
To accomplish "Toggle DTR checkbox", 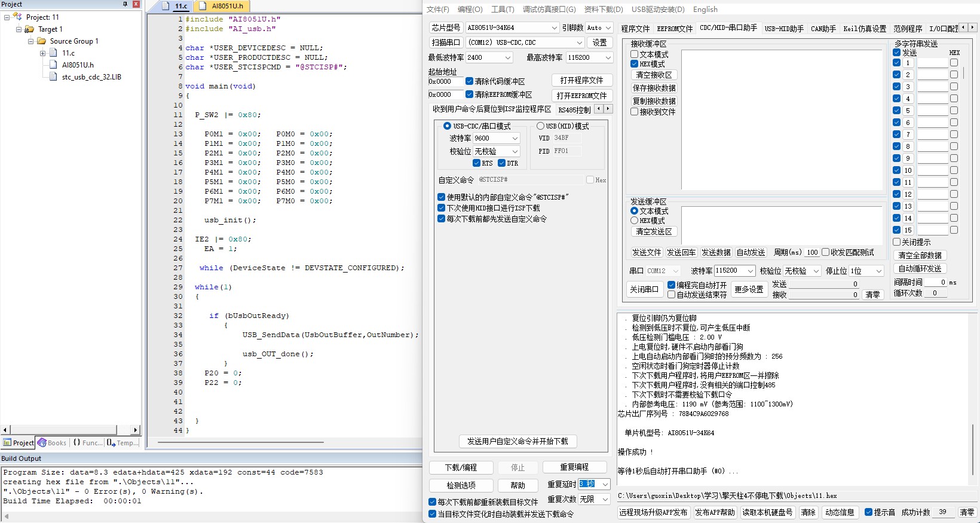I will (501, 163).
